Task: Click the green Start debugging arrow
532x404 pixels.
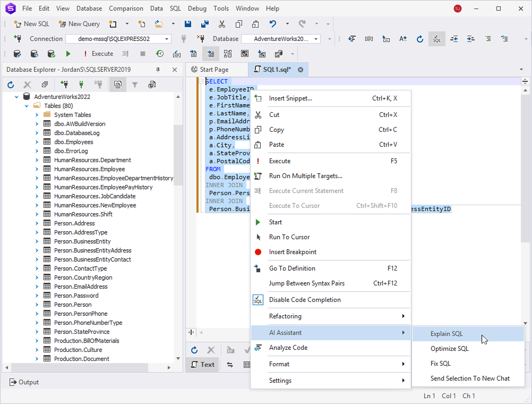Action: click(x=68, y=54)
